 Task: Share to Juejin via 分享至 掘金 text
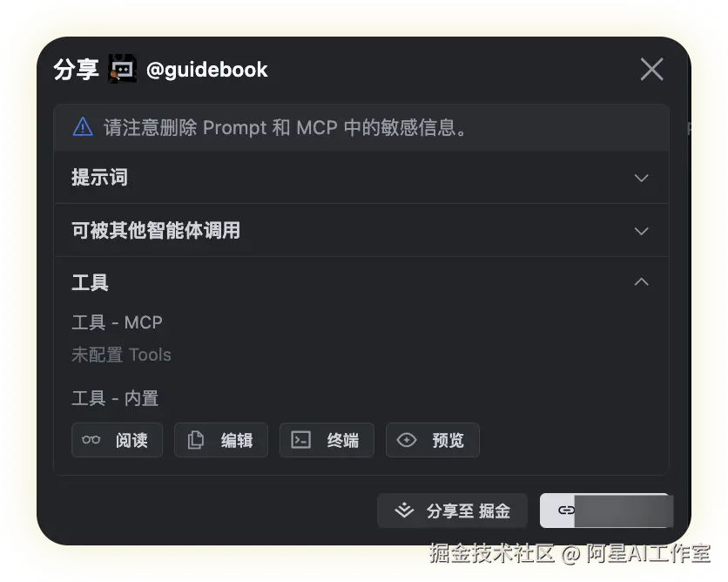coord(468,511)
